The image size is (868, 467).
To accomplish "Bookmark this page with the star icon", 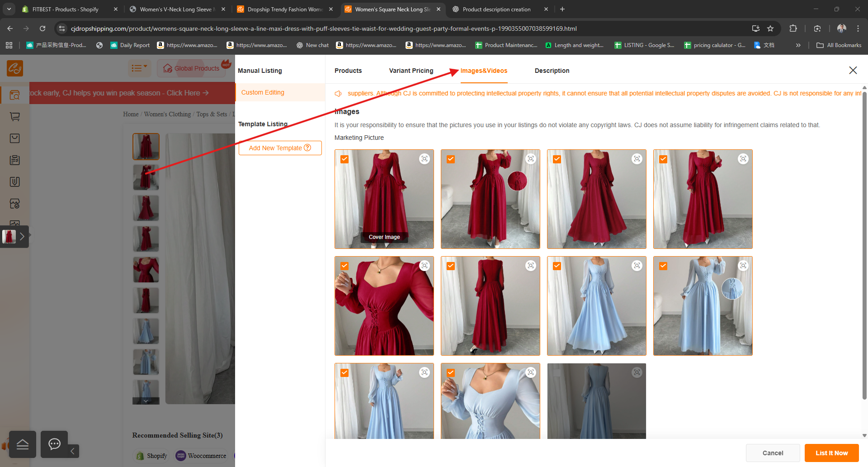I will coord(770,29).
